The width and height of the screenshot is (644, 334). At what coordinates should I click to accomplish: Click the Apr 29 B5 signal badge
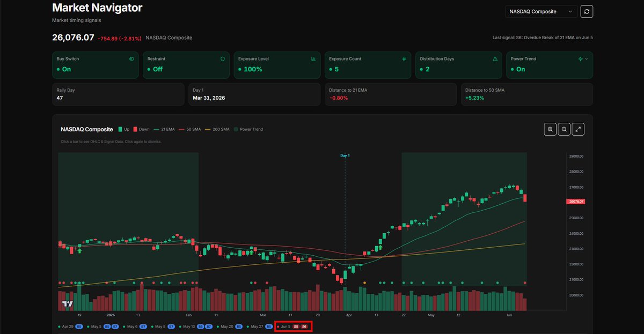pos(79,326)
